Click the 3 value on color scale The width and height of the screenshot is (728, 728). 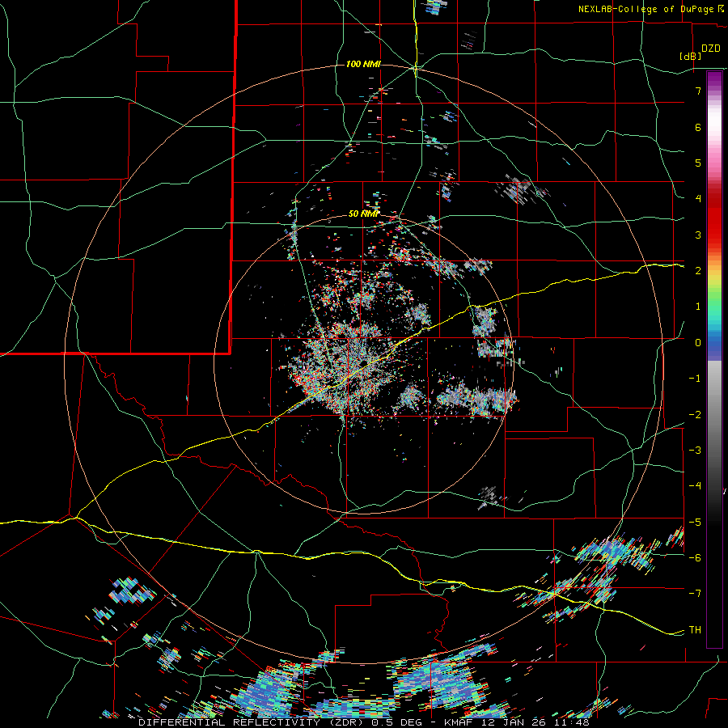tap(698, 235)
